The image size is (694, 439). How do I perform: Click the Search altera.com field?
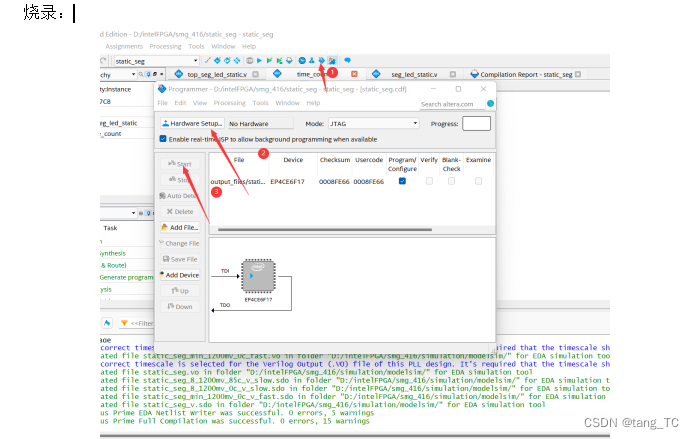pos(452,104)
